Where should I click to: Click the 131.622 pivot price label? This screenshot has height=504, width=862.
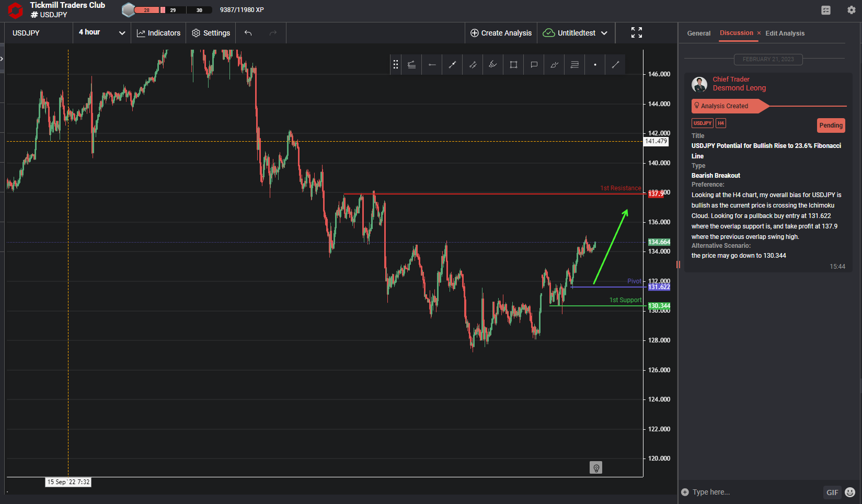[x=659, y=287]
